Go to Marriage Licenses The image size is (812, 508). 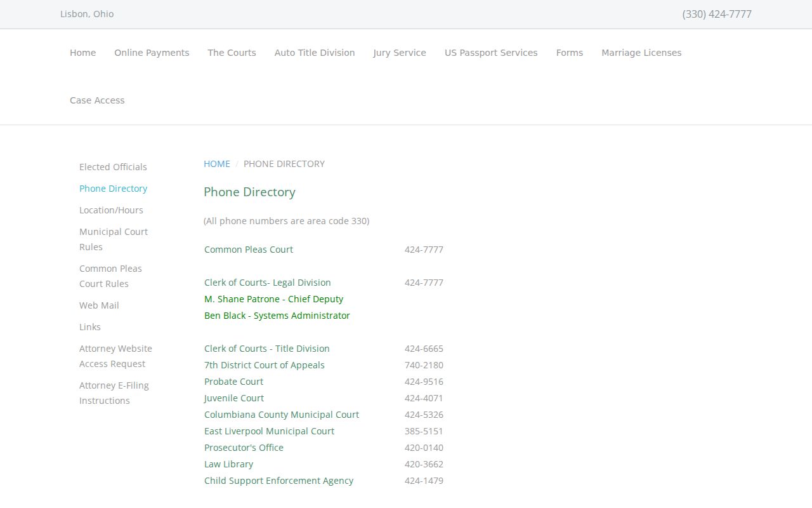click(641, 53)
